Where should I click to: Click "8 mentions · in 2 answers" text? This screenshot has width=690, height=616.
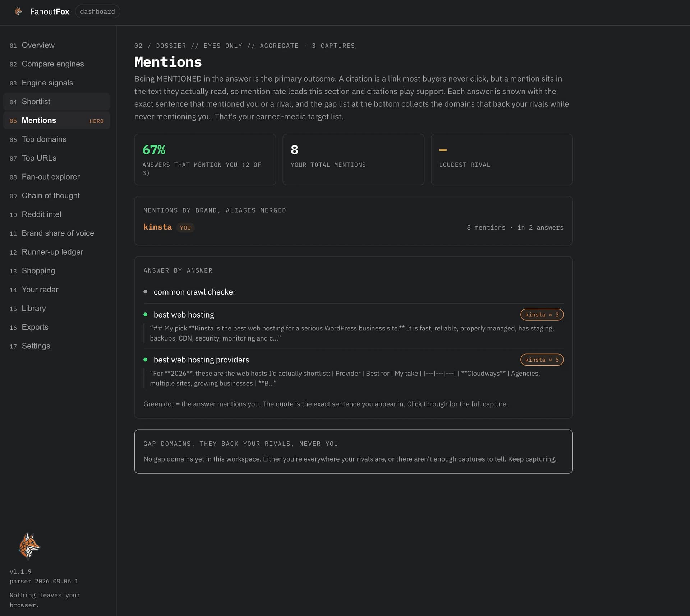[515, 228]
